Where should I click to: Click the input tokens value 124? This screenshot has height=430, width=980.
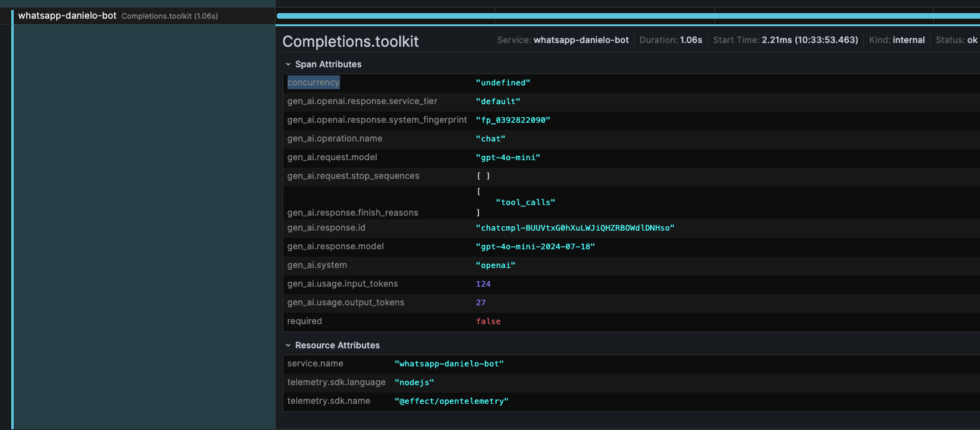click(x=483, y=284)
